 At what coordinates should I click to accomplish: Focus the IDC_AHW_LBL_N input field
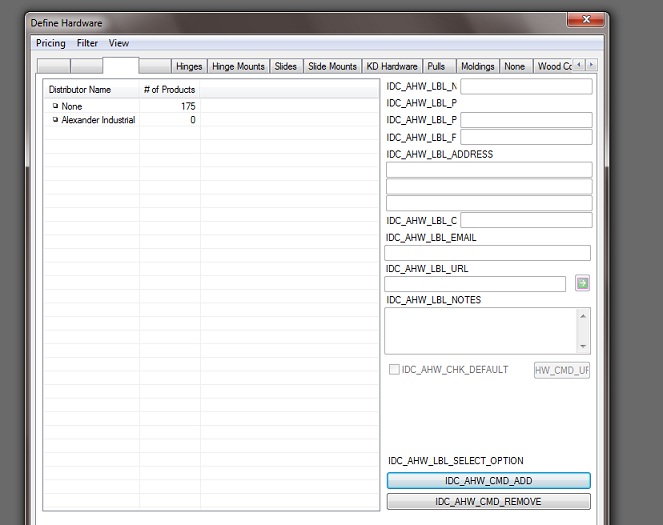click(x=526, y=87)
